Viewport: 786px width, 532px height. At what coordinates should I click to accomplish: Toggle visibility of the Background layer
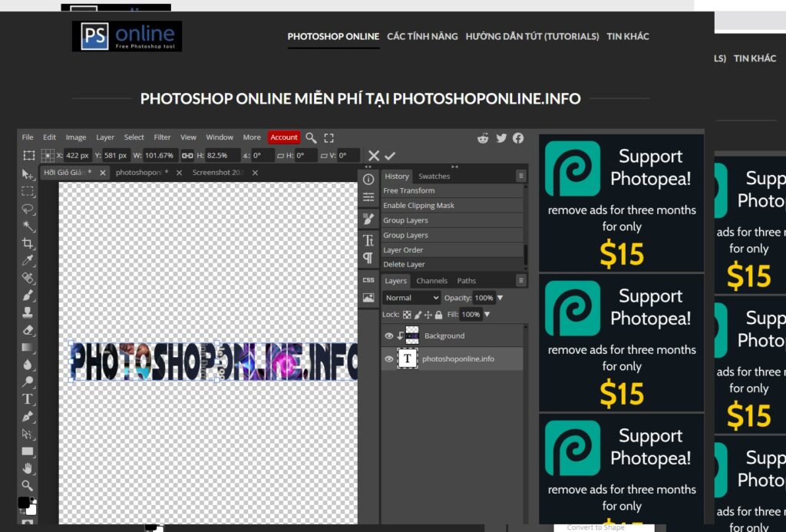click(388, 336)
